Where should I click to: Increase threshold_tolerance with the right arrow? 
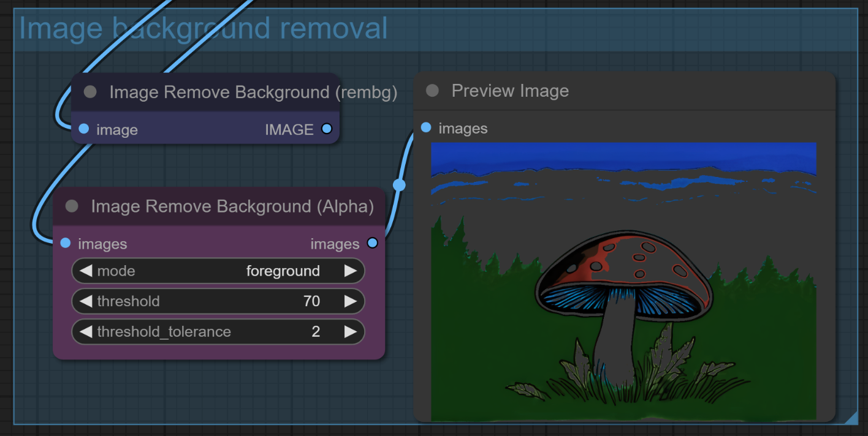pos(350,332)
